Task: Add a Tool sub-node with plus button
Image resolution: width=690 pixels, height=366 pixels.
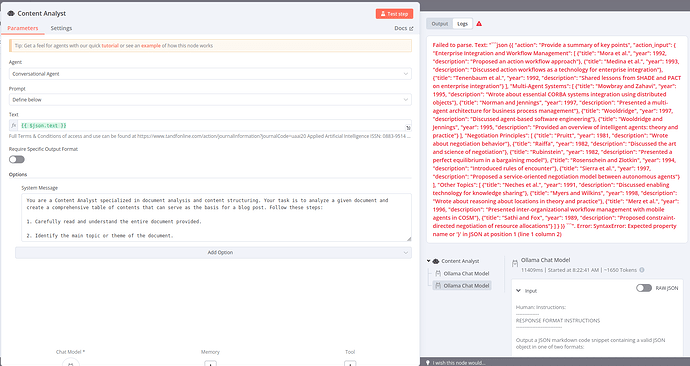Action: (x=350, y=363)
